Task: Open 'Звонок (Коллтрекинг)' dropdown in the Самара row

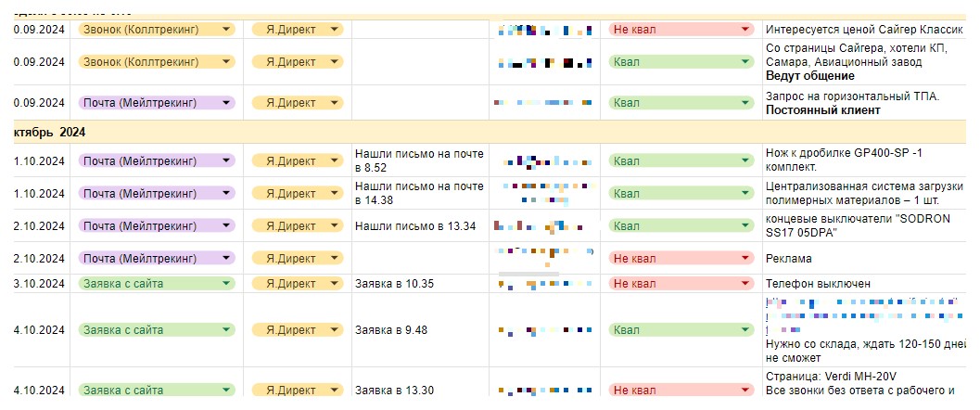Action: tap(225, 62)
